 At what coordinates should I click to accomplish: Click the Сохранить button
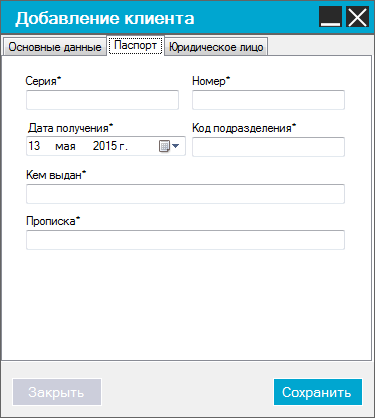pyautogui.click(x=318, y=392)
